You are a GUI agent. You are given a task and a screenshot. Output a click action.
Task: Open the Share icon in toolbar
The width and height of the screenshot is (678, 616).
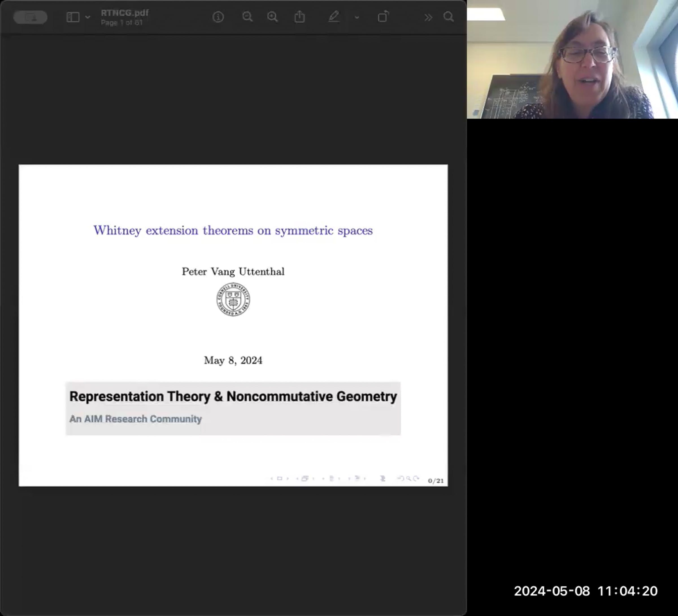(x=299, y=17)
